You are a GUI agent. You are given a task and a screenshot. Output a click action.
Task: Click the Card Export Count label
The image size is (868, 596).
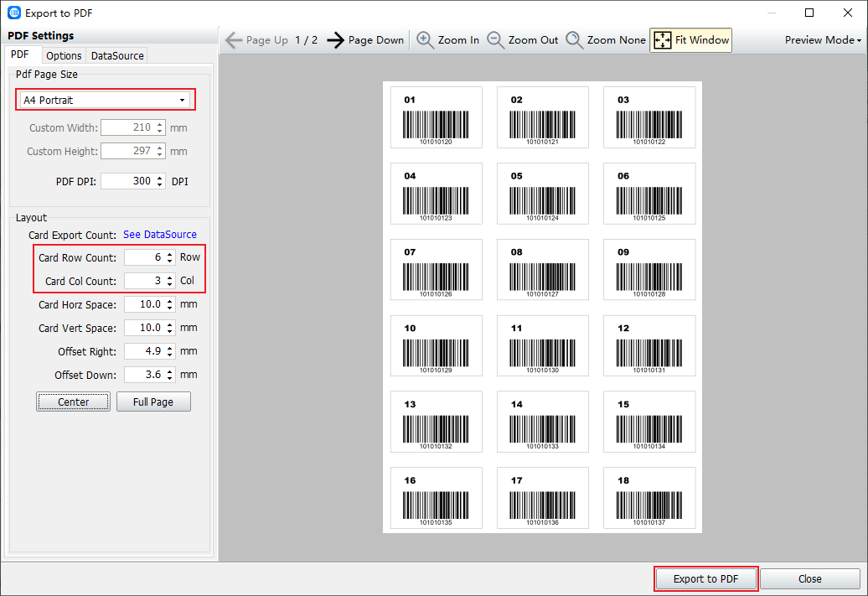click(73, 236)
